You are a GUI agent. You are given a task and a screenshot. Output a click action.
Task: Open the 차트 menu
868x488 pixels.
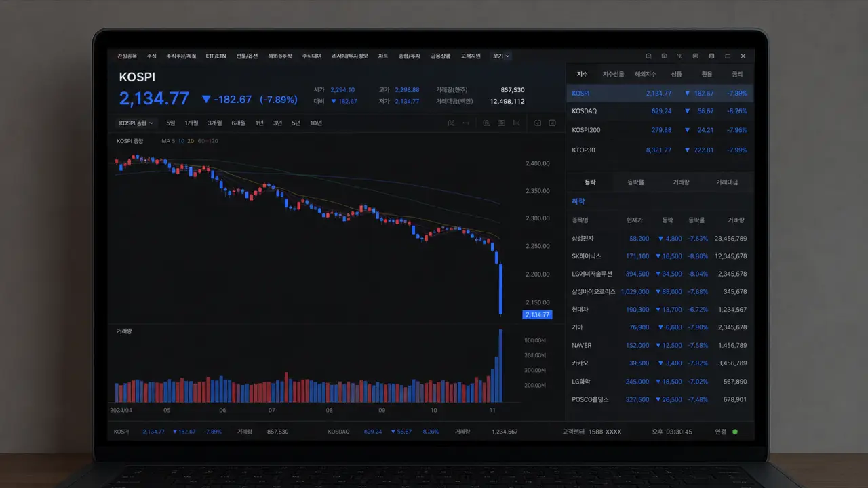point(383,56)
